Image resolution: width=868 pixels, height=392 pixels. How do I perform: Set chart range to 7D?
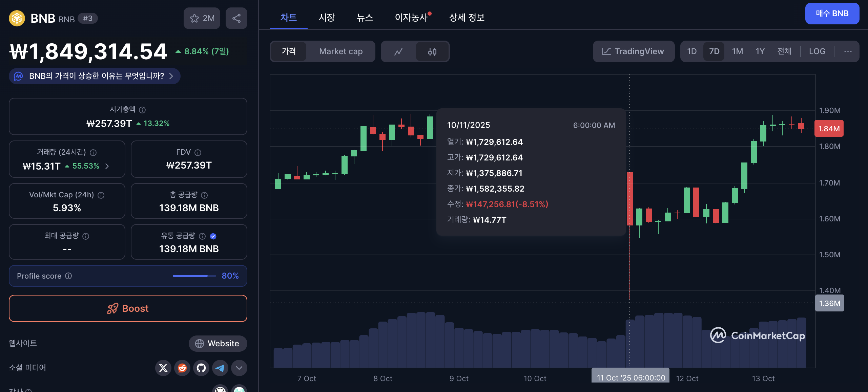[714, 51]
